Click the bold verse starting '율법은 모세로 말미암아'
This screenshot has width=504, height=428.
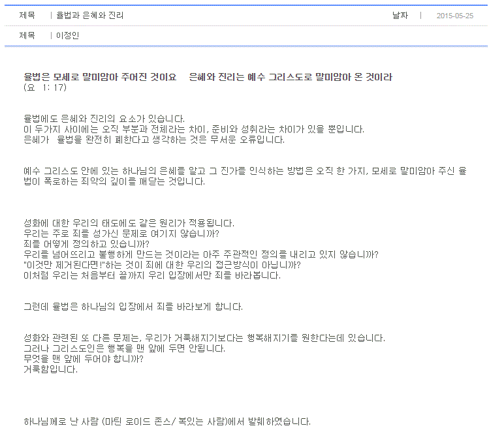click(x=208, y=77)
